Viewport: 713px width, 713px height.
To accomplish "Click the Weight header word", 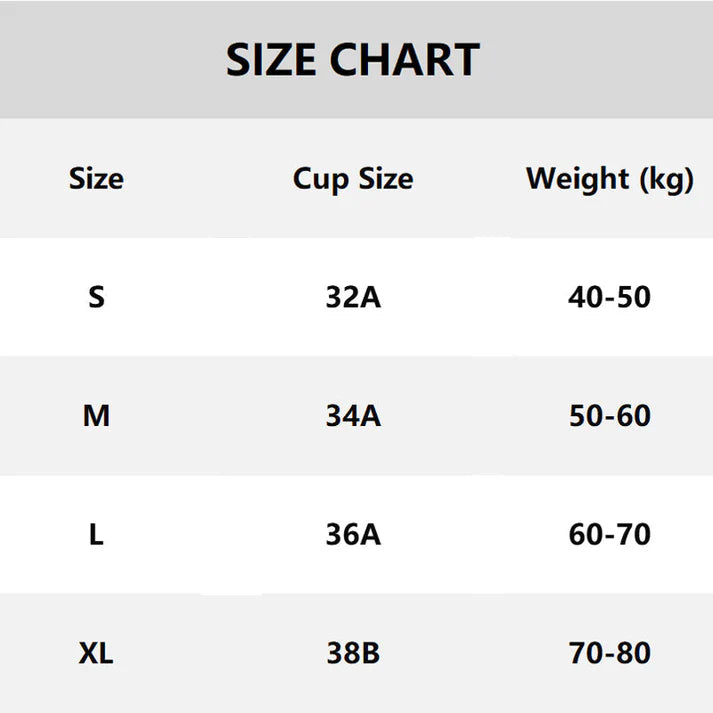I will click(578, 179).
